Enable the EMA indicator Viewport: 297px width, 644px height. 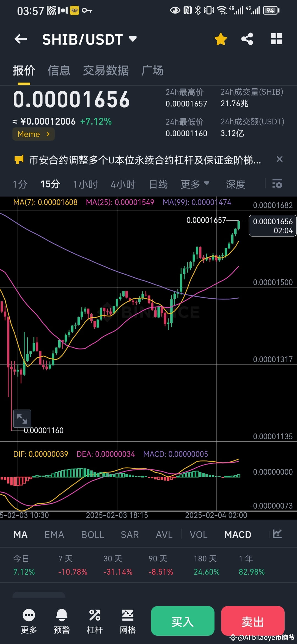pos(54,534)
